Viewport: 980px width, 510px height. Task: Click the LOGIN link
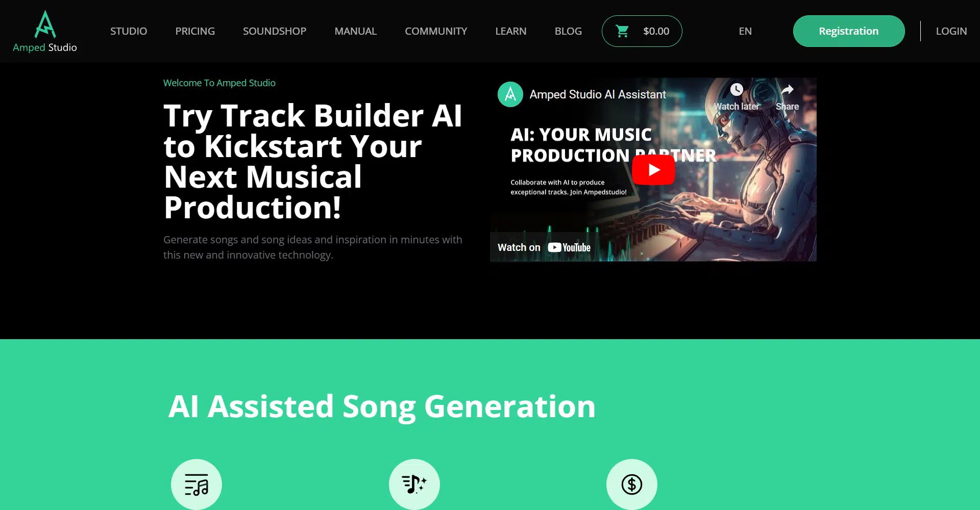(x=951, y=31)
